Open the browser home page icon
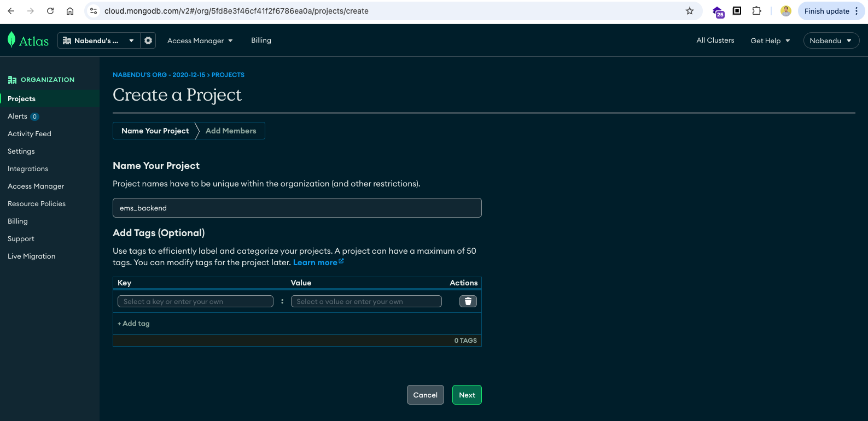The image size is (868, 421). 70,11
